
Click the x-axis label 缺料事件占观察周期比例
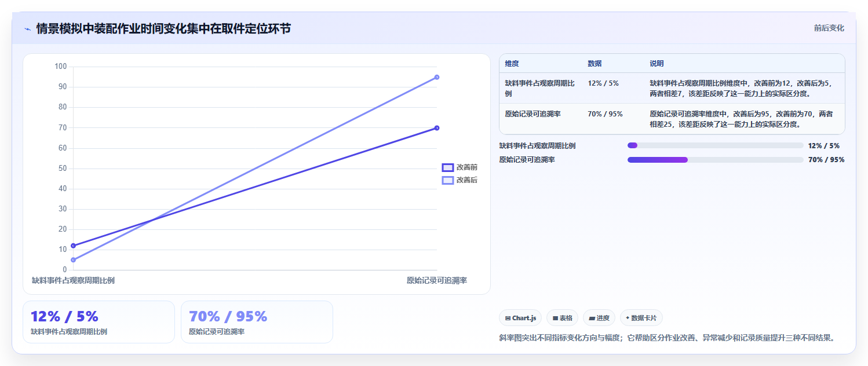coord(73,280)
